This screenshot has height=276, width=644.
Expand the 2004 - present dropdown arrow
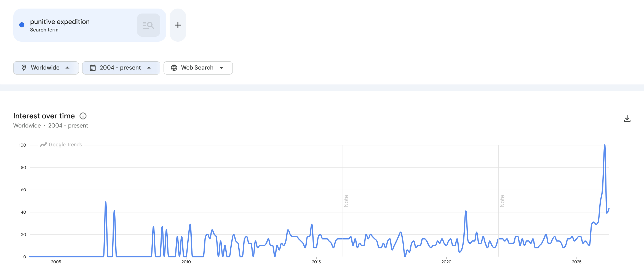click(149, 68)
